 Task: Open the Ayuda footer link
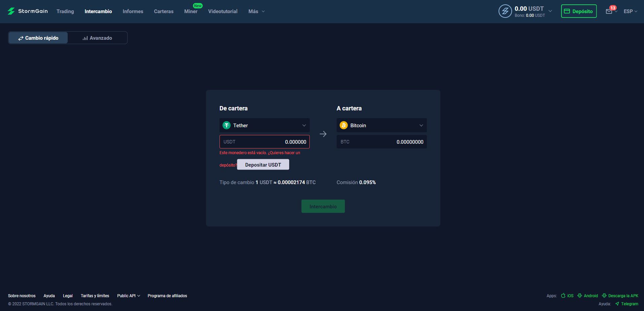(49, 296)
